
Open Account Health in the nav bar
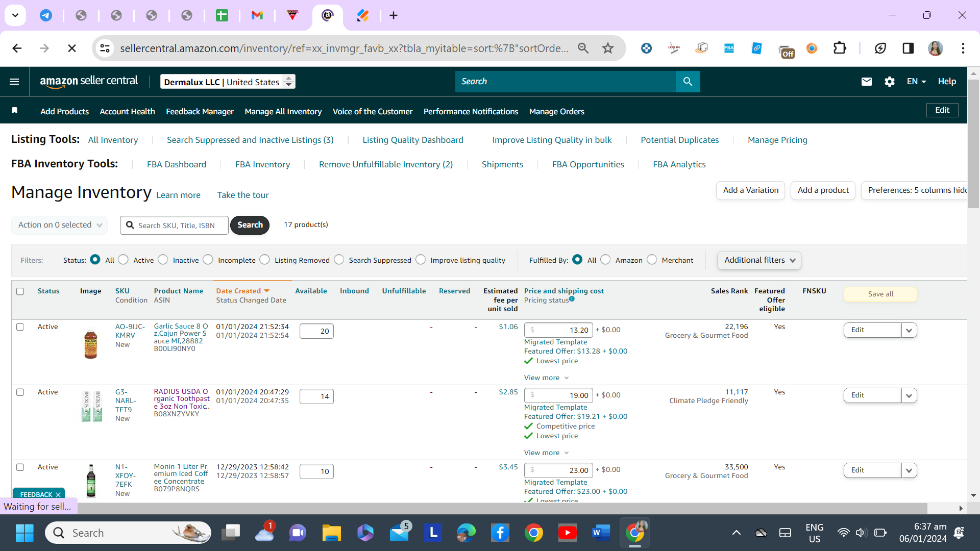(x=127, y=111)
